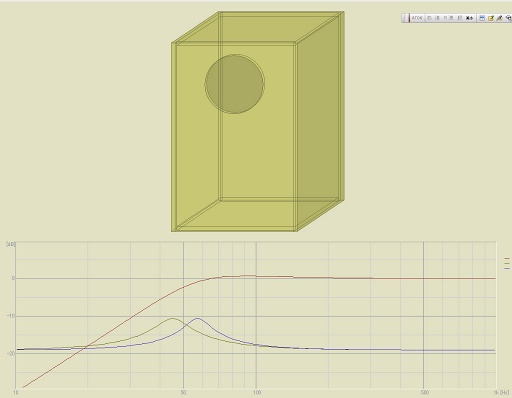Viewport: 512px width, 398px height.
Task: Select the red curve legend marker
Action: (507, 258)
